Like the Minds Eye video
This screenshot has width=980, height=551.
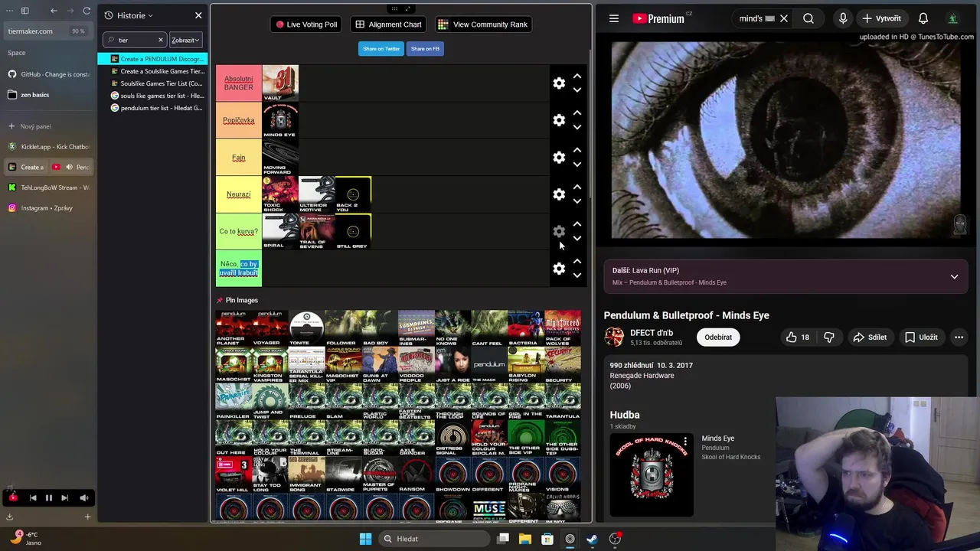[x=797, y=337]
